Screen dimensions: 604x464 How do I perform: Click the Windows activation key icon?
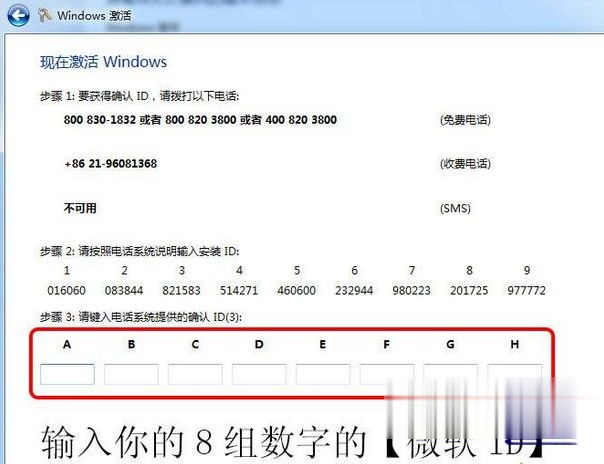[45, 15]
